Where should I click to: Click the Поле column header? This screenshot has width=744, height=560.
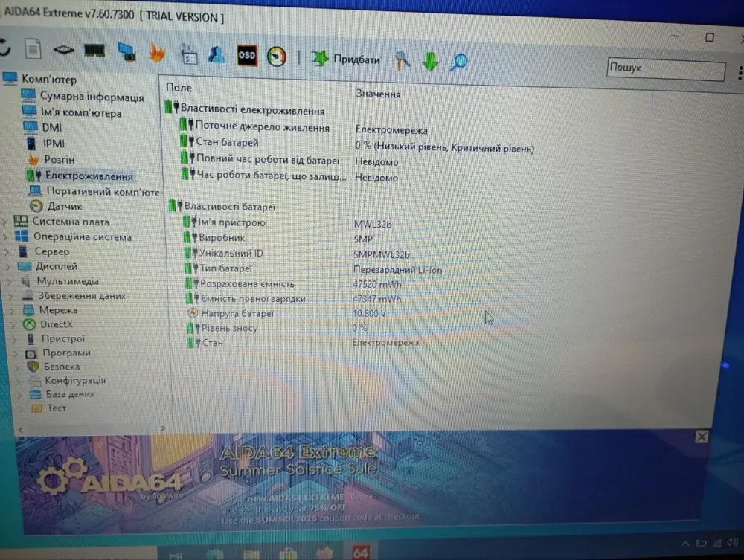pos(179,88)
